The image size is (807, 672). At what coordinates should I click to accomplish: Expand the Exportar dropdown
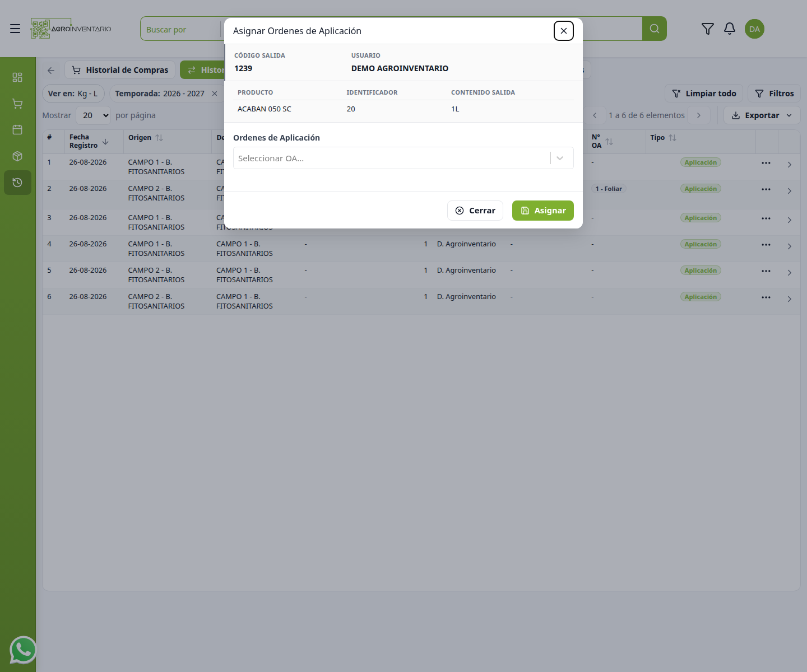tap(762, 115)
